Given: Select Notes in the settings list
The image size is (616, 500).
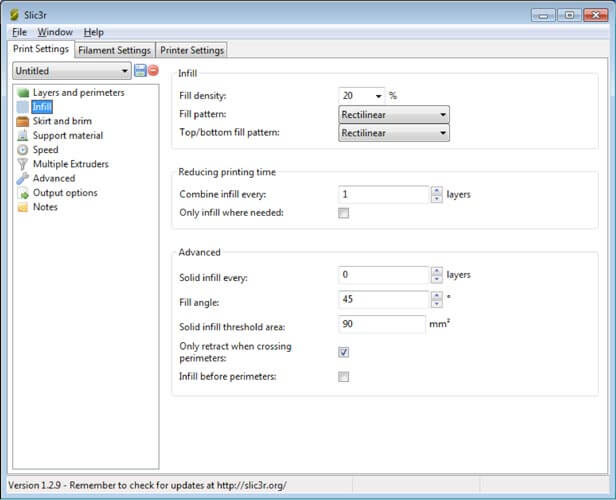Looking at the screenshot, I should click(x=45, y=207).
